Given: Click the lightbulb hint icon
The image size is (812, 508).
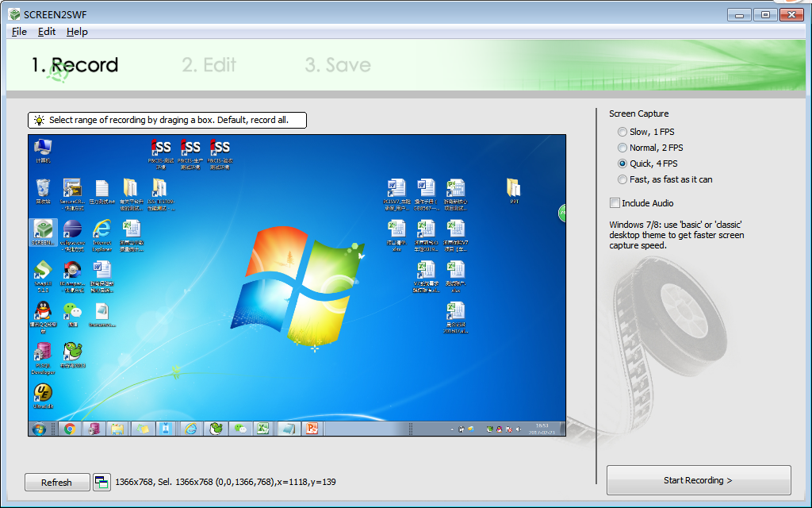Looking at the screenshot, I should (x=39, y=121).
